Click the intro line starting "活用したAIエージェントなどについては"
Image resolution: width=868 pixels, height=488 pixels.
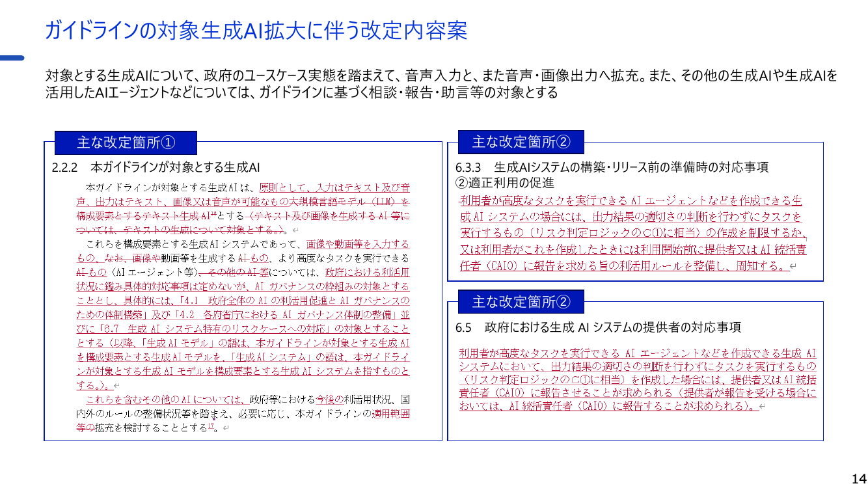[x=301, y=92]
